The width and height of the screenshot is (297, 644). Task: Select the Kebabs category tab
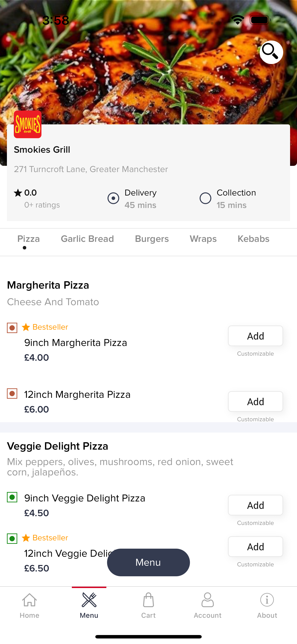(253, 239)
